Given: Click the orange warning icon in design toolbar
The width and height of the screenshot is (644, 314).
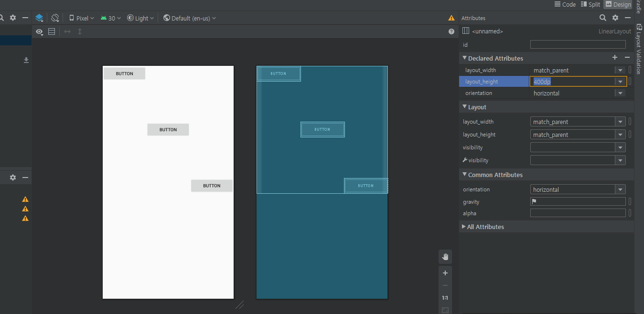Looking at the screenshot, I should (451, 18).
